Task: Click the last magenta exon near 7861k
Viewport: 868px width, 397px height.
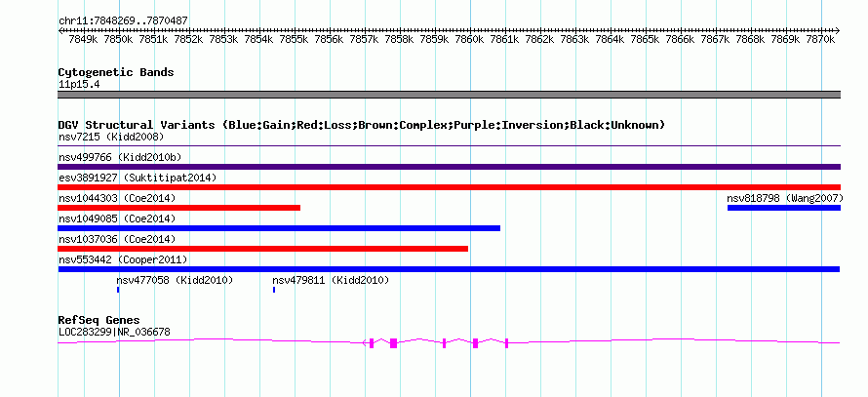Action: [x=506, y=343]
